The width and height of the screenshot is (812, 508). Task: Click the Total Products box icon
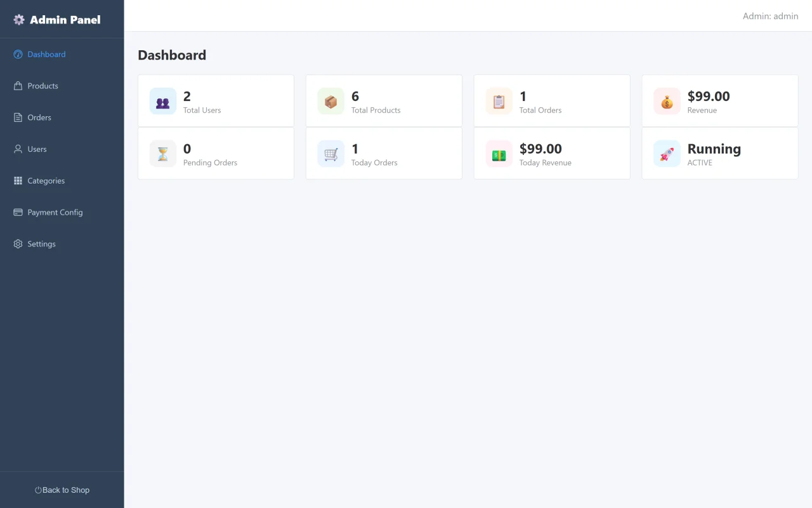331,102
